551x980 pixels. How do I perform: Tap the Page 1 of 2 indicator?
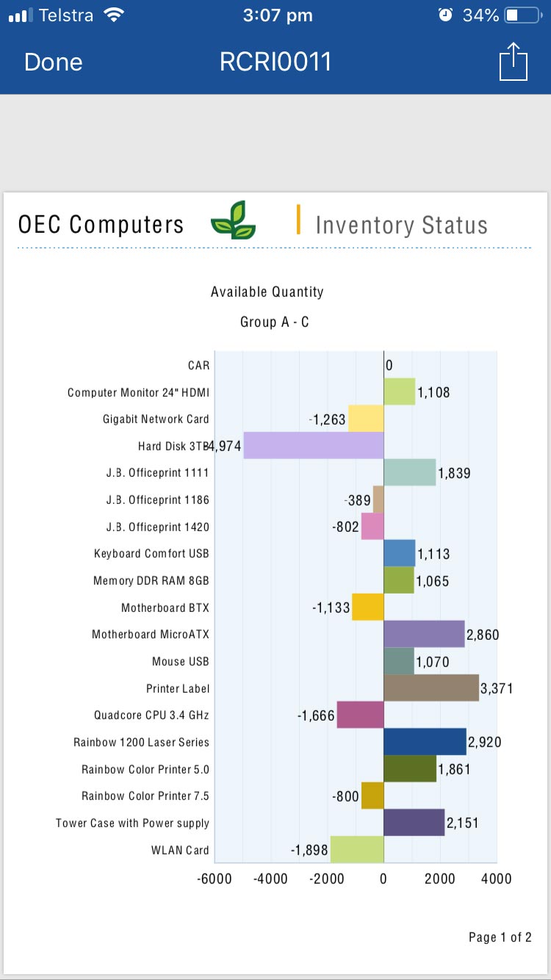500,937
